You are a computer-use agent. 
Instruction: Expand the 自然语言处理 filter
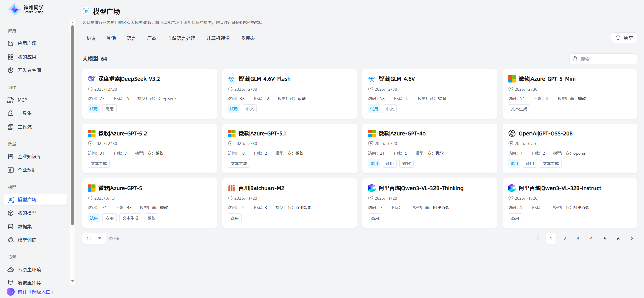click(x=181, y=38)
